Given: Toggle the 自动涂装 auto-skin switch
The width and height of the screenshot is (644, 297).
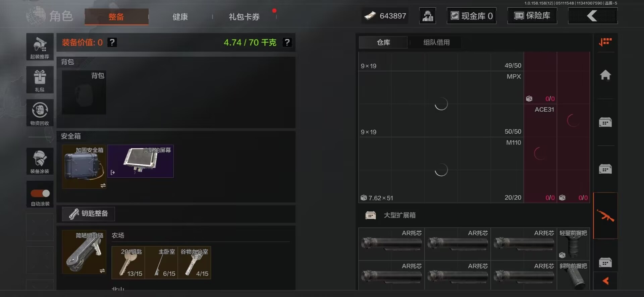Looking at the screenshot, I should (40, 193).
